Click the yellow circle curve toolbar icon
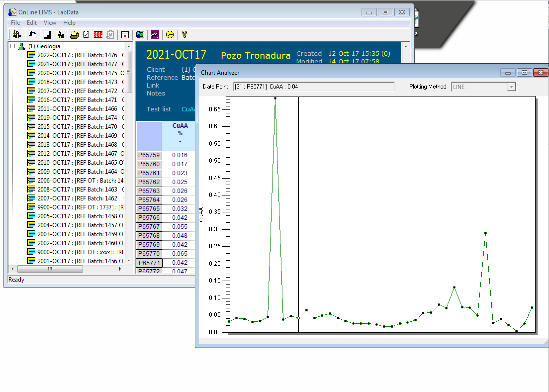 pos(170,35)
